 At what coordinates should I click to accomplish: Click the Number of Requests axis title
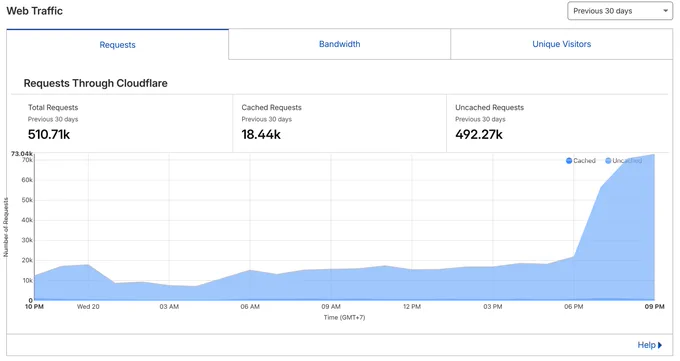pos(6,227)
